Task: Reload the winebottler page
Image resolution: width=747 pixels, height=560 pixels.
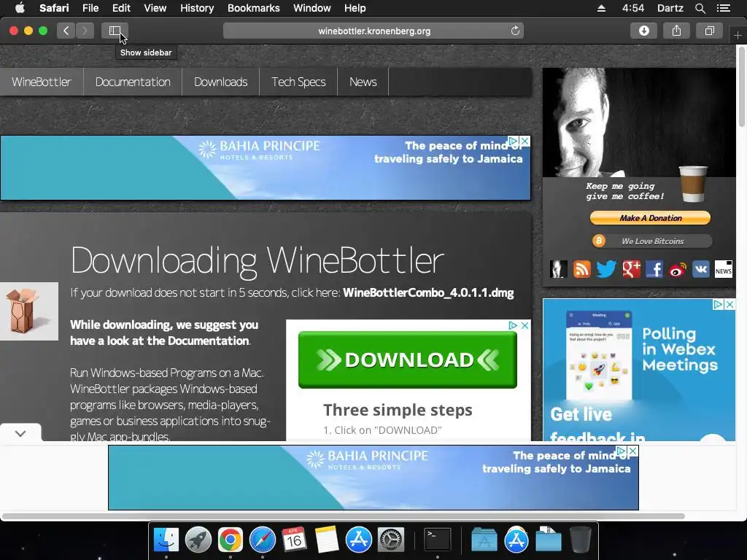Action: coord(515,31)
